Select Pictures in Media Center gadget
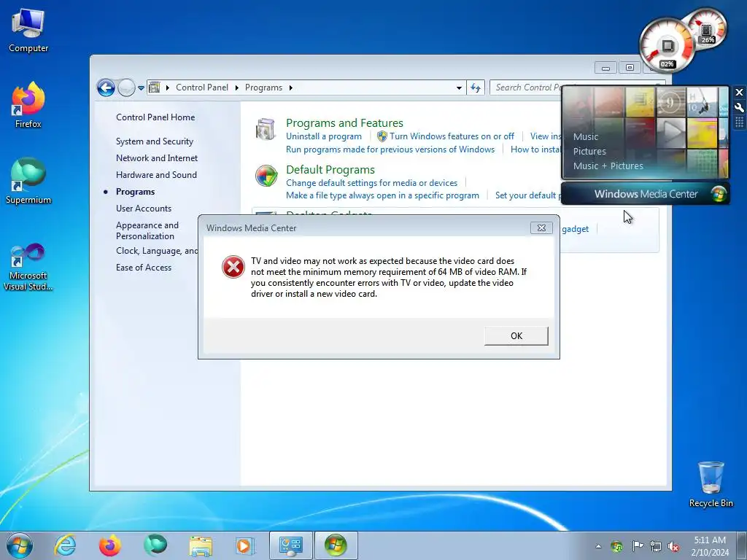This screenshot has width=747, height=560. click(589, 152)
